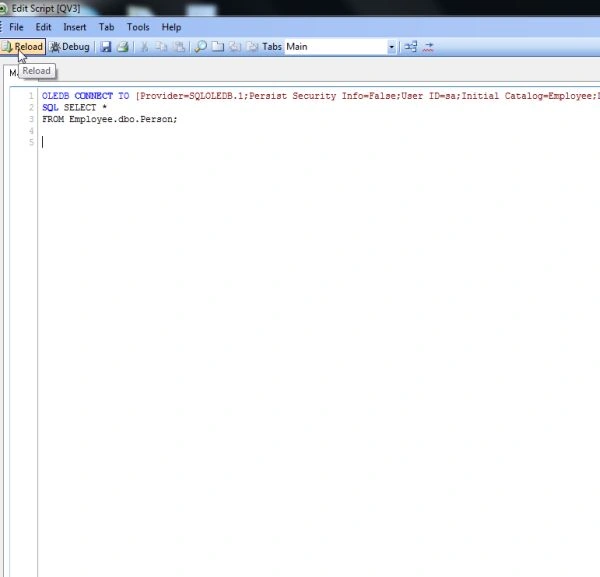
Task: Add a new script tab via the blank page icon
Action: [218, 47]
